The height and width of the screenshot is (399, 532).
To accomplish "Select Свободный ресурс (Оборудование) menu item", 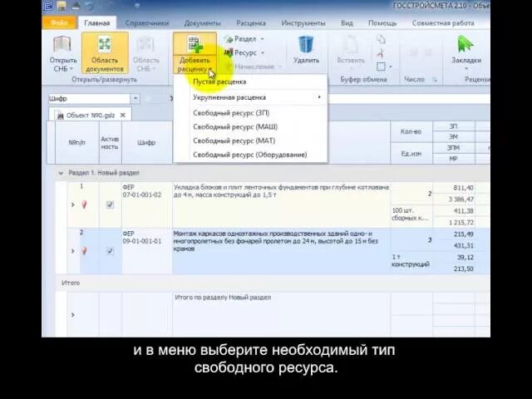I will point(250,155).
